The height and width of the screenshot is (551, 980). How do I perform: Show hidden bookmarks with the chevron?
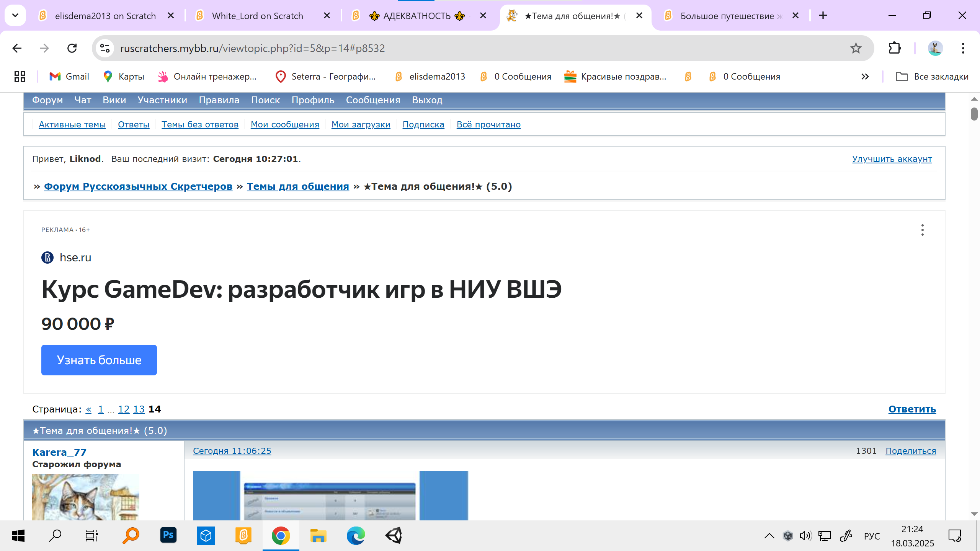[x=865, y=77]
